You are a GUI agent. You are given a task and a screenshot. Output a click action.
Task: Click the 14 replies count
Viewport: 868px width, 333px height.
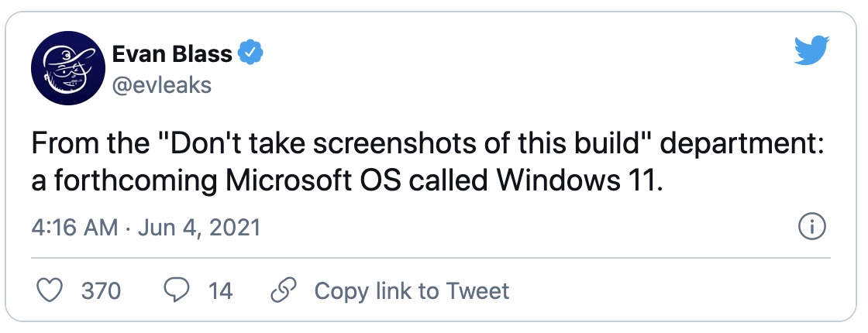click(220, 291)
